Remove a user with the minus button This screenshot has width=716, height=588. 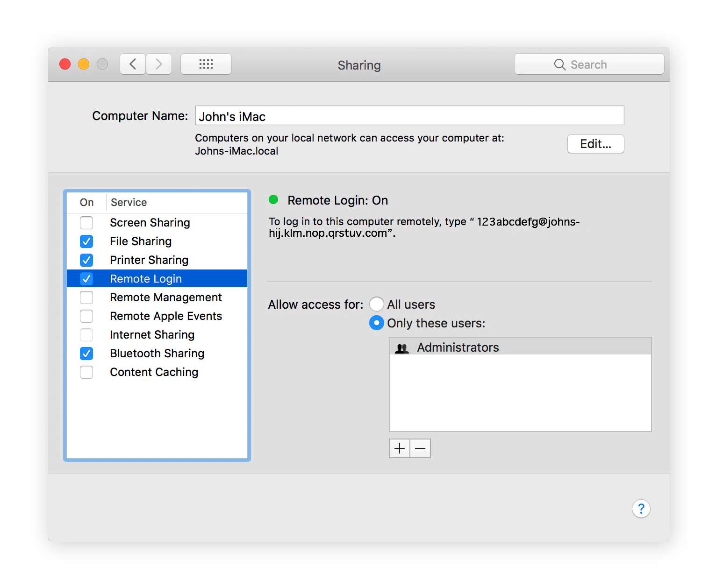click(x=420, y=448)
